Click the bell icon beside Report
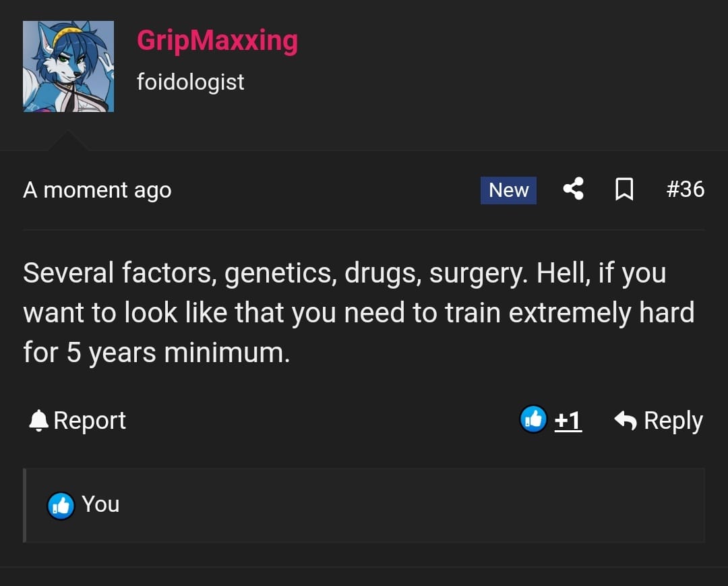728x586 pixels. (x=38, y=421)
